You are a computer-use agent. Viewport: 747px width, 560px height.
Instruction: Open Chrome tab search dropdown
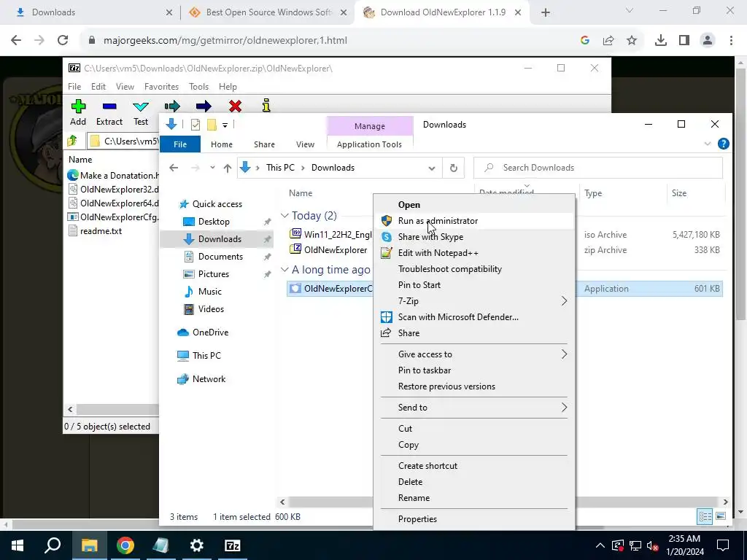630,10
